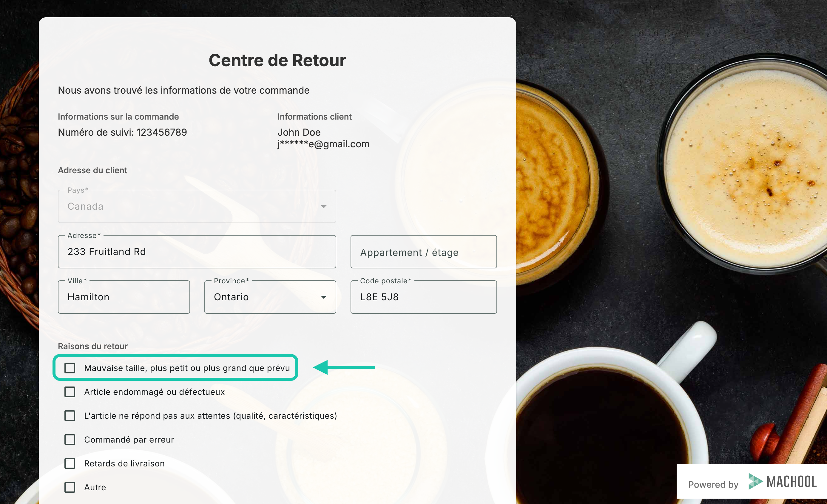
Task: Focus the Ville field containing Hamilton
Action: pyautogui.click(x=124, y=297)
